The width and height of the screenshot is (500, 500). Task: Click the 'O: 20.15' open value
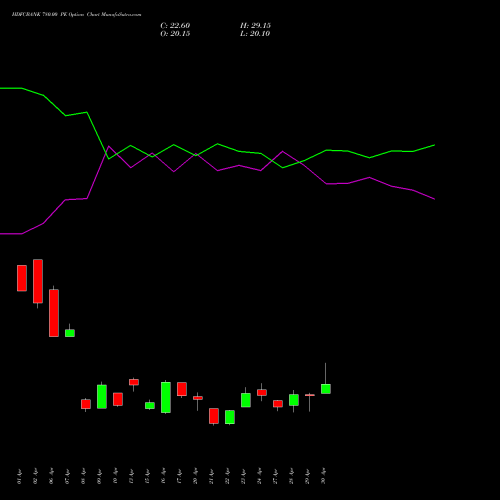[x=175, y=34]
